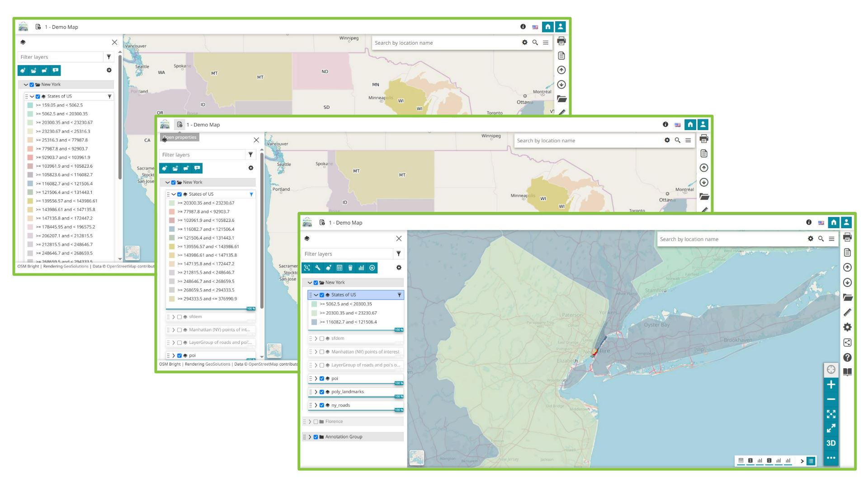Open map properties icon in middle window header
868x488 pixels.
180,125
